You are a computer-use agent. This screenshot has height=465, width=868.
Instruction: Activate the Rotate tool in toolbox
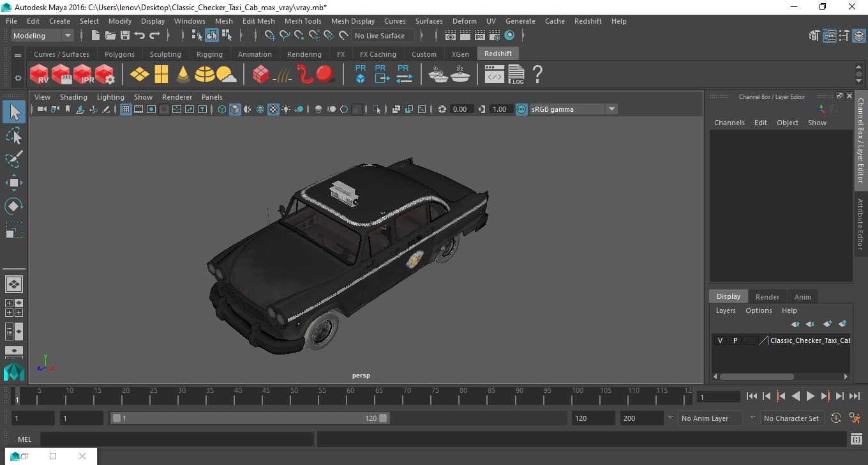(14, 206)
